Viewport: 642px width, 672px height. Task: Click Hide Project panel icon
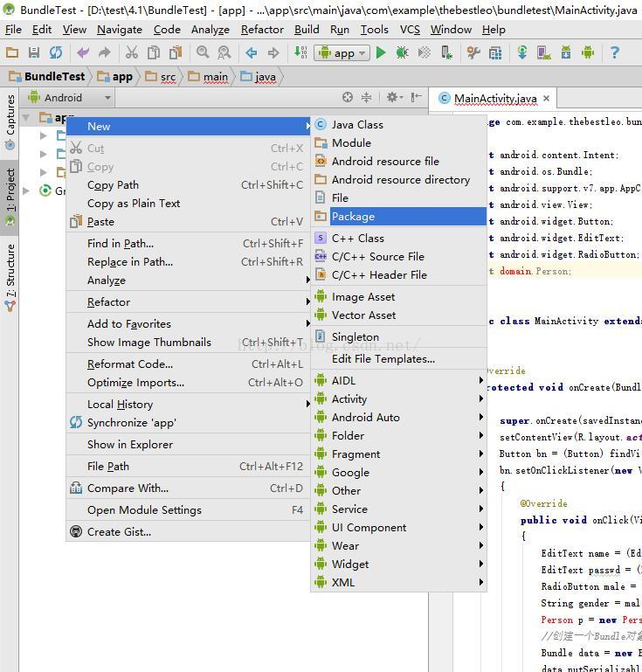tap(417, 97)
